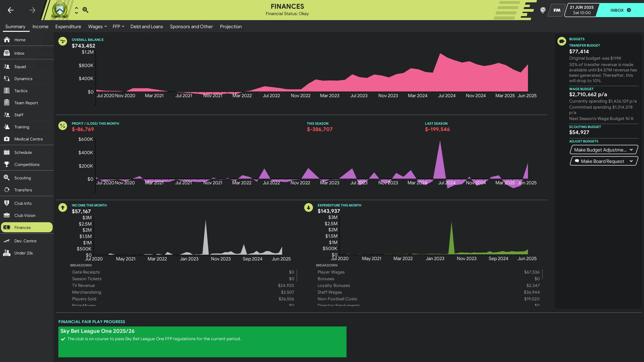Image resolution: width=644 pixels, height=362 pixels.
Task: Click the Team Report sidebar icon
Action: click(x=7, y=103)
